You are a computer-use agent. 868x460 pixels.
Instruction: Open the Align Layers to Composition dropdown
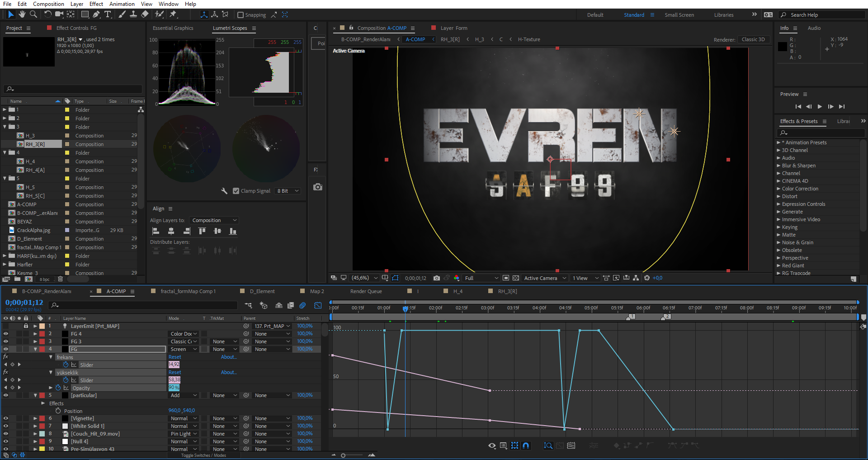214,220
